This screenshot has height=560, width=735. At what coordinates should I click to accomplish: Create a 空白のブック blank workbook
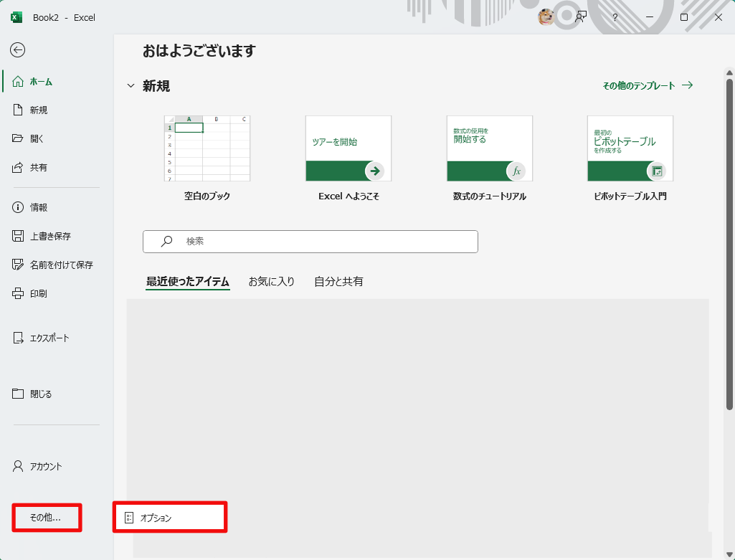tap(207, 149)
